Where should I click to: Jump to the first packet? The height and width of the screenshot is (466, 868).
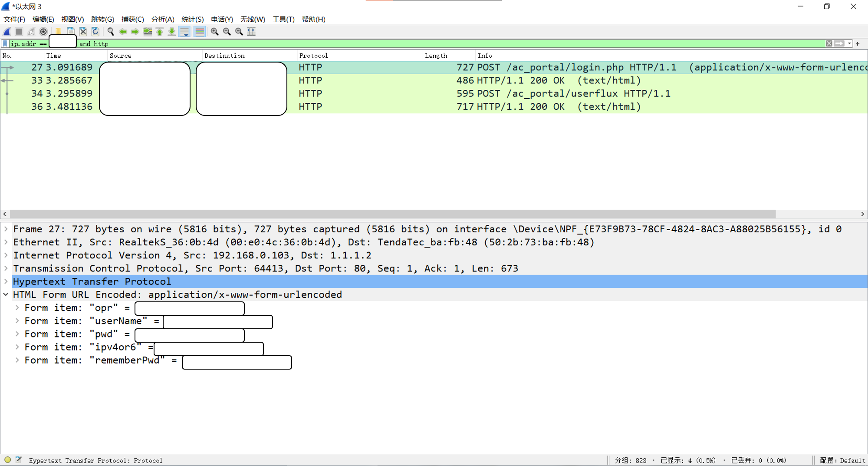point(160,32)
